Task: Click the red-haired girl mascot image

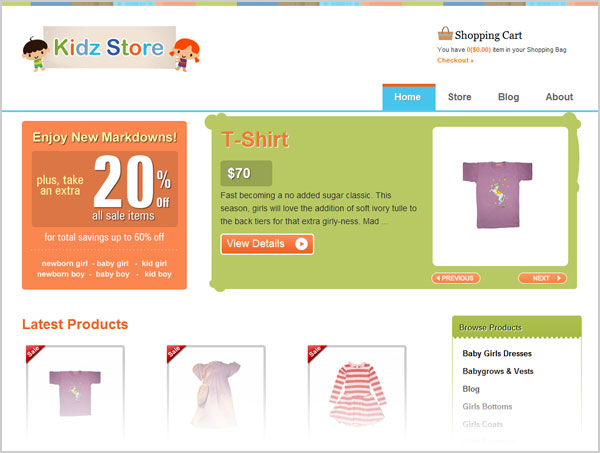Action: 185,55
